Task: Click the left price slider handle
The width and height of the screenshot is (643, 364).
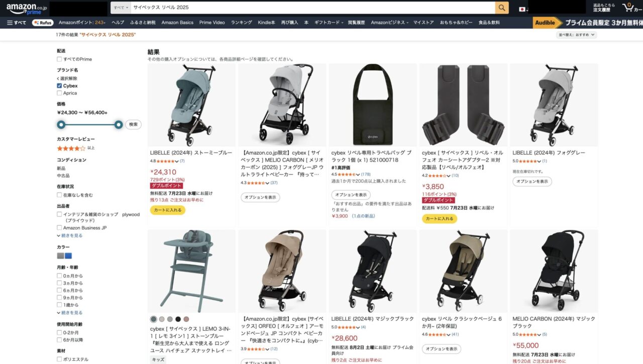Action: coord(61,125)
